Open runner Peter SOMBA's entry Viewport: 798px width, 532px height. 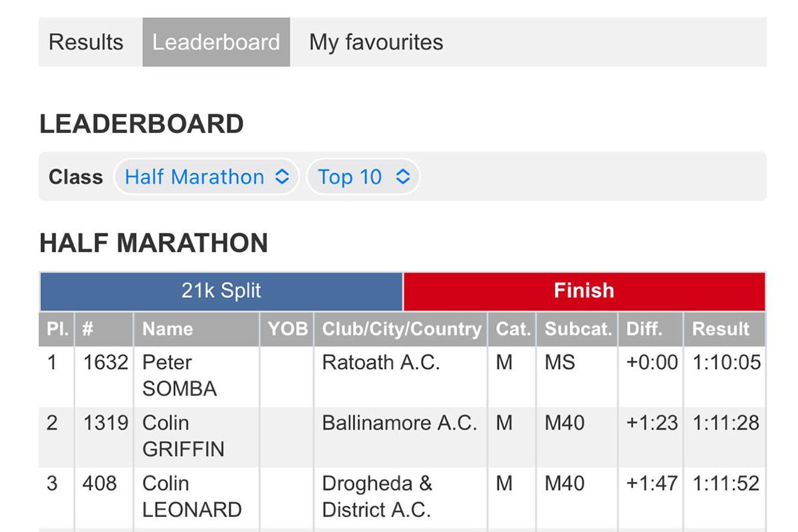[x=180, y=376]
